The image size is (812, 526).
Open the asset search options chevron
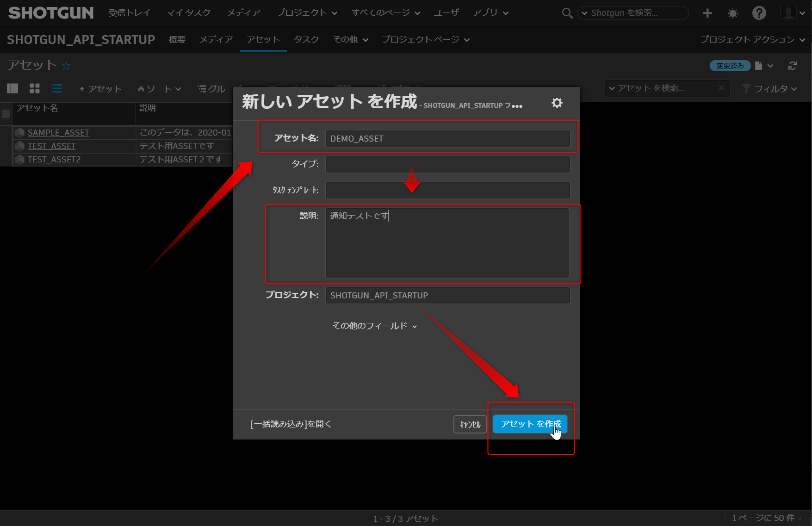(x=612, y=88)
